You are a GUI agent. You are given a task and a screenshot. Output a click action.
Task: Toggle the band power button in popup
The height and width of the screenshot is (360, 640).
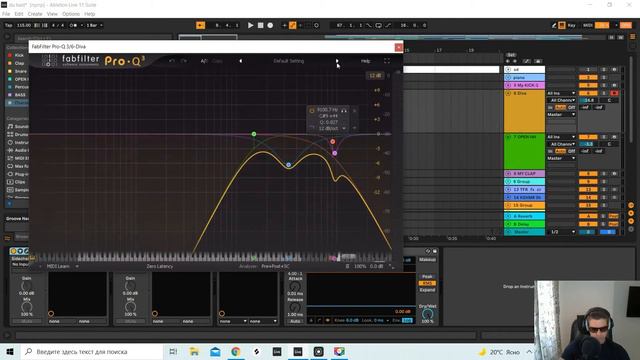pyautogui.click(x=312, y=110)
